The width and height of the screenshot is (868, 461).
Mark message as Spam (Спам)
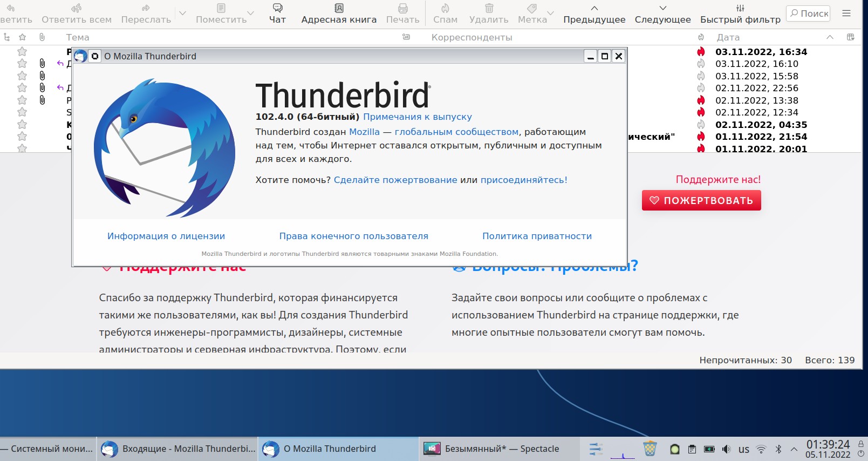coord(445,13)
